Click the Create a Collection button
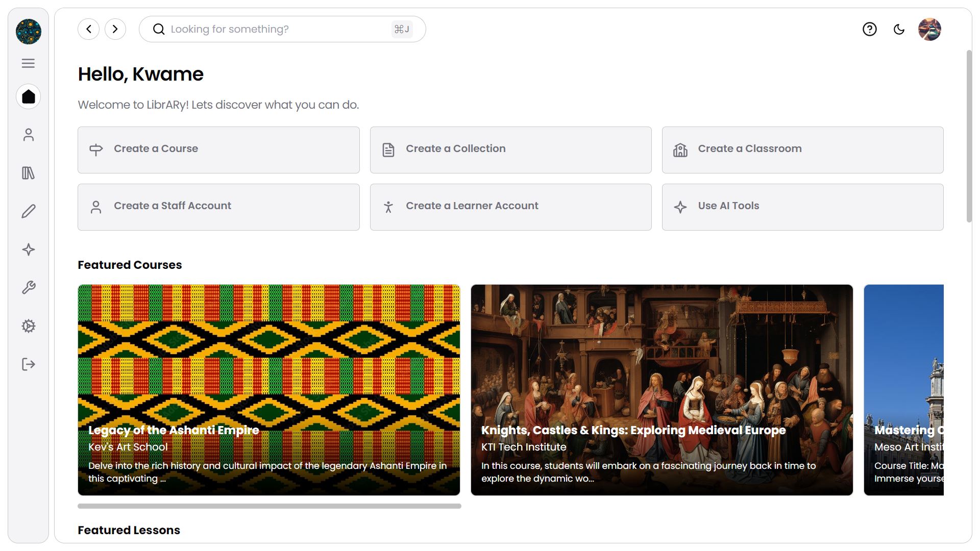Viewport: 980px width, 551px height. (x=510, y=150)
